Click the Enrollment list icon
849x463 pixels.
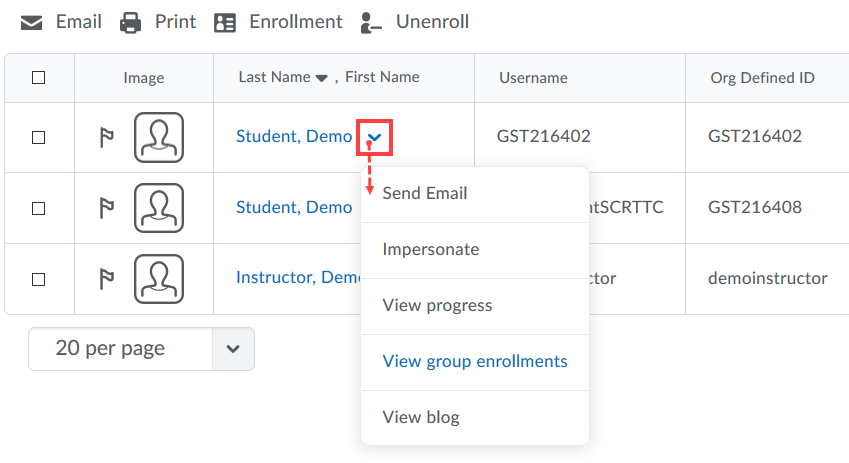[225, 23]
